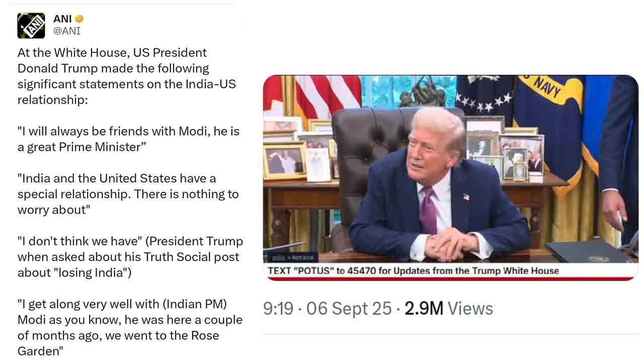
Task: Open the @ANI handle link
Action: pyautogui.click(x=67, y=31)
